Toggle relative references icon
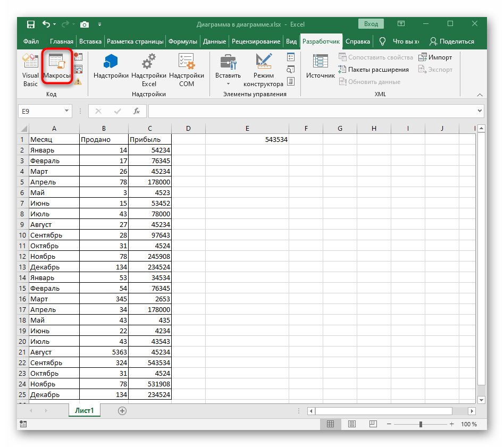The image size is (504, 447). point(78,70)
